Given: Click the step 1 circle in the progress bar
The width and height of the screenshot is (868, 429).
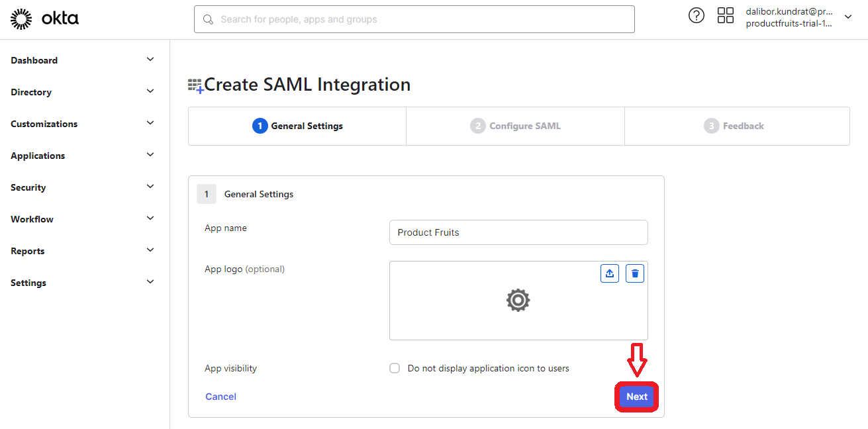Looking at the screenshot, I should coord(260,125).
